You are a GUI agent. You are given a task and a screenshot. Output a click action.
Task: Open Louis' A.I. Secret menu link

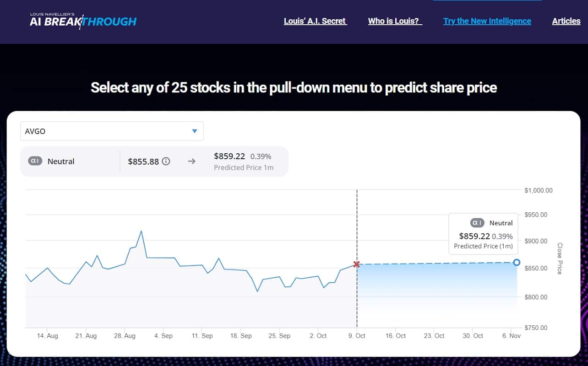(315, 21)
